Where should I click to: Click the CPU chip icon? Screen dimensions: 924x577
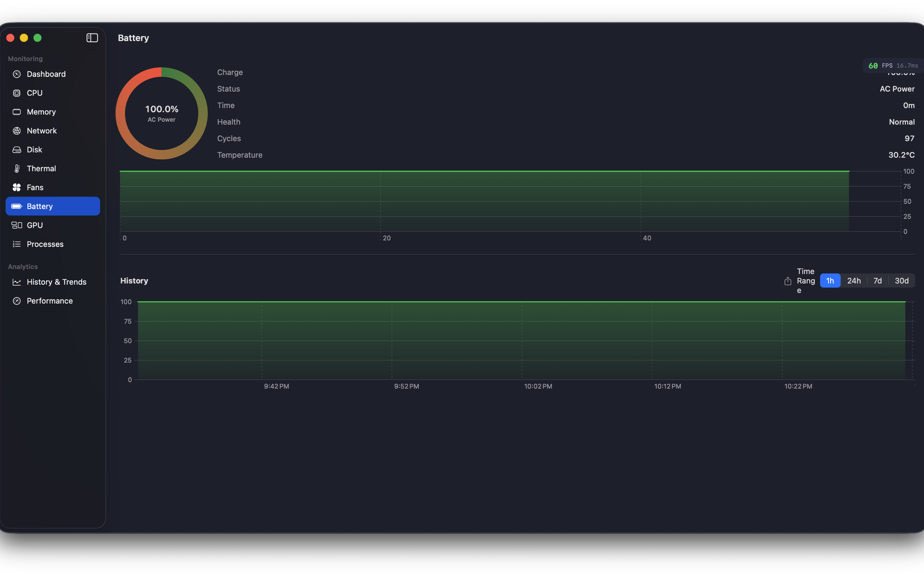pyautogui.click(x=17, y=93)
